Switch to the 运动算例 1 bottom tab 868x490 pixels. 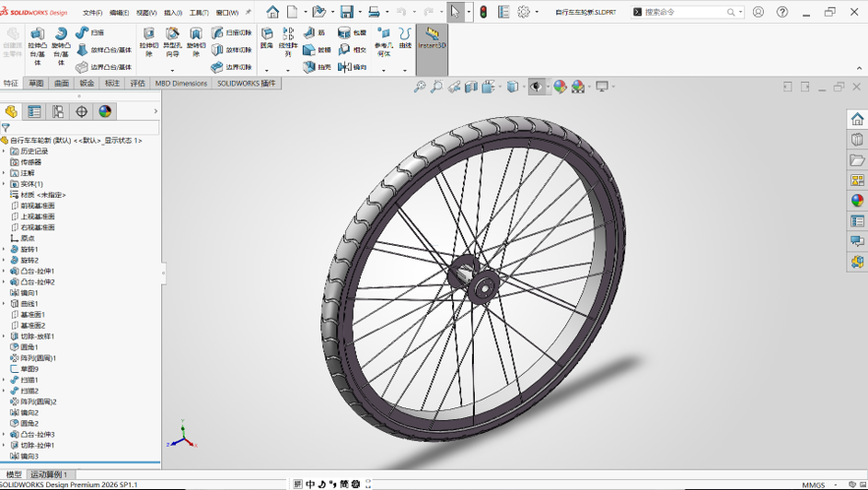[x=49, y=474]
